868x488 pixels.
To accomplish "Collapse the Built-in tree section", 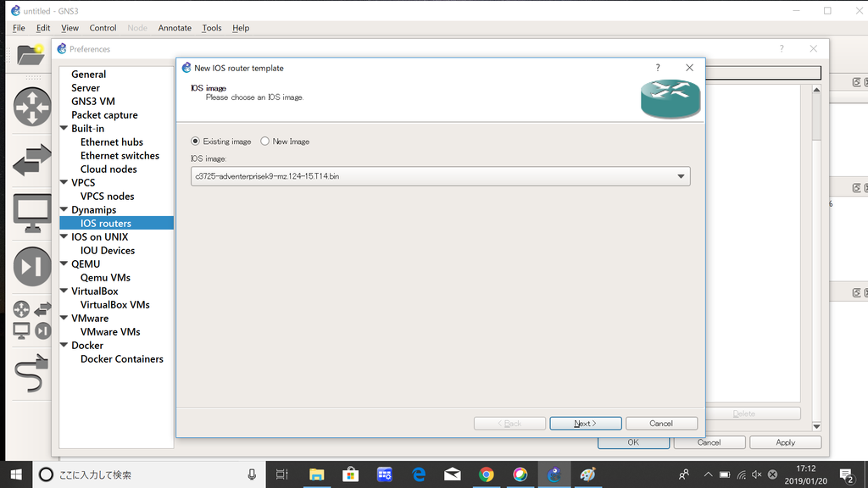I will coord(64,128).
